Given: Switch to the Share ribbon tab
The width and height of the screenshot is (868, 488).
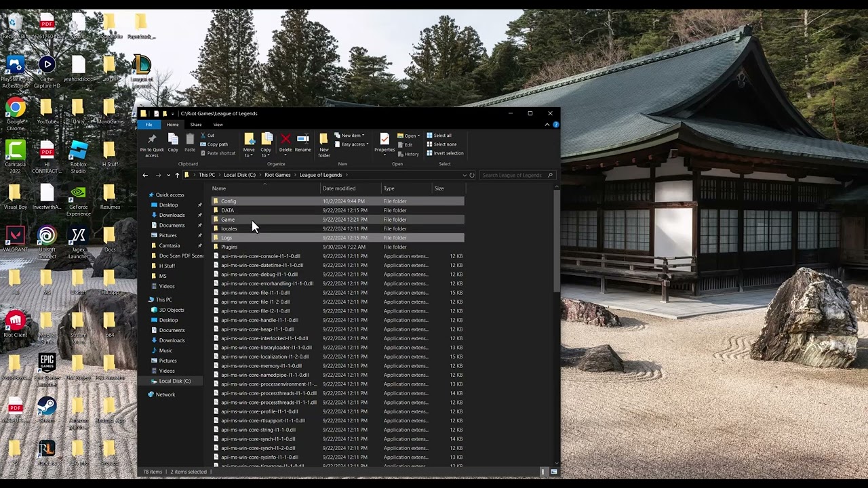Looking at the screenshot, I should point(196,125).
